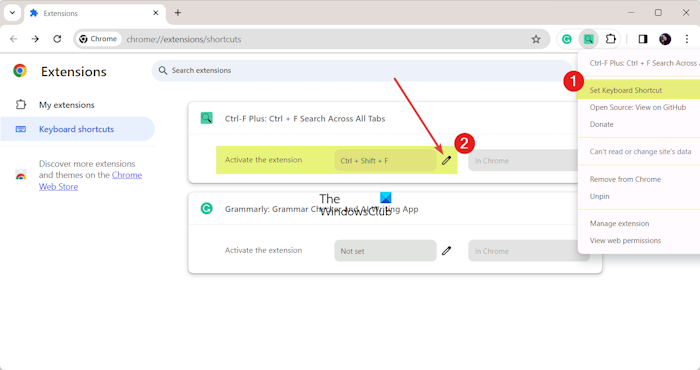Click the Grammarly icon in the toolbar

tap(567, 39)
